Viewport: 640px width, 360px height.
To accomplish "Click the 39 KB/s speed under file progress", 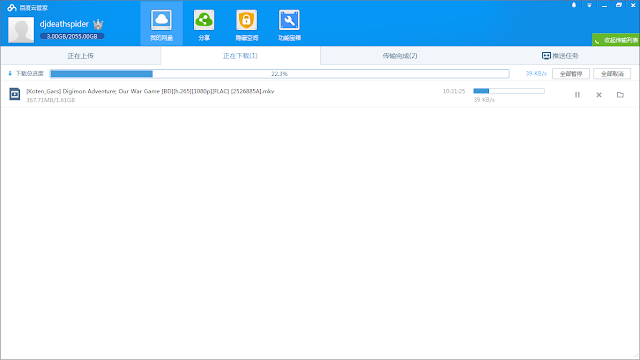I will [x=484, y=100].
